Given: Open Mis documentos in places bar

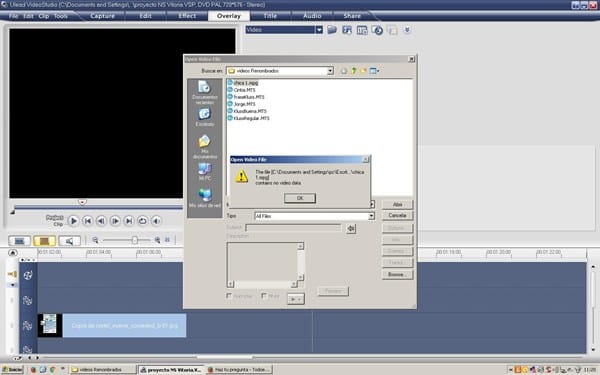Looking at the screenshot, I should pyautogui.click(x=204, y=147).
